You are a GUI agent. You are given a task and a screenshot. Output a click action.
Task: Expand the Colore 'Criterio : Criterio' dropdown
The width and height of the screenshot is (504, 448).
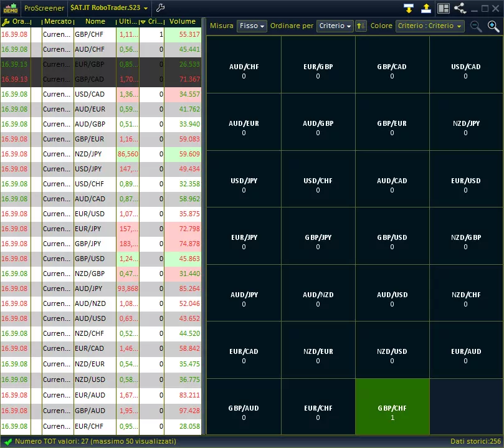click(430, 26)
